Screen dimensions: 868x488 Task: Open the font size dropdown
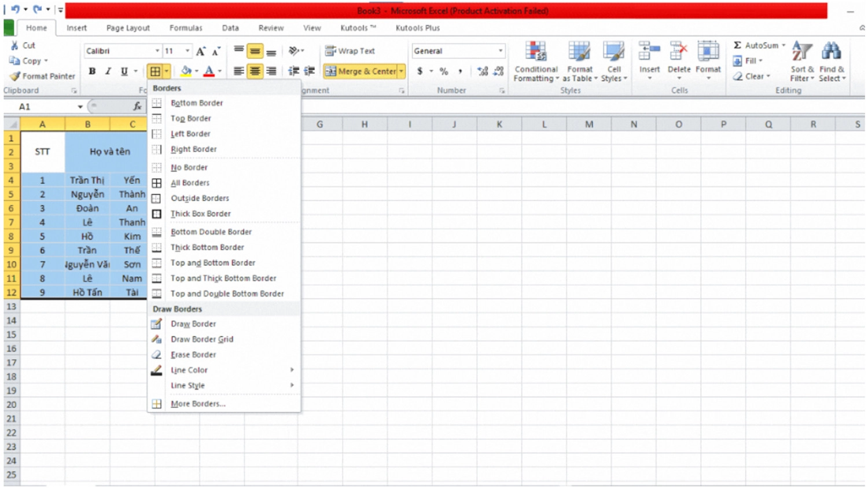coord(187,51)
